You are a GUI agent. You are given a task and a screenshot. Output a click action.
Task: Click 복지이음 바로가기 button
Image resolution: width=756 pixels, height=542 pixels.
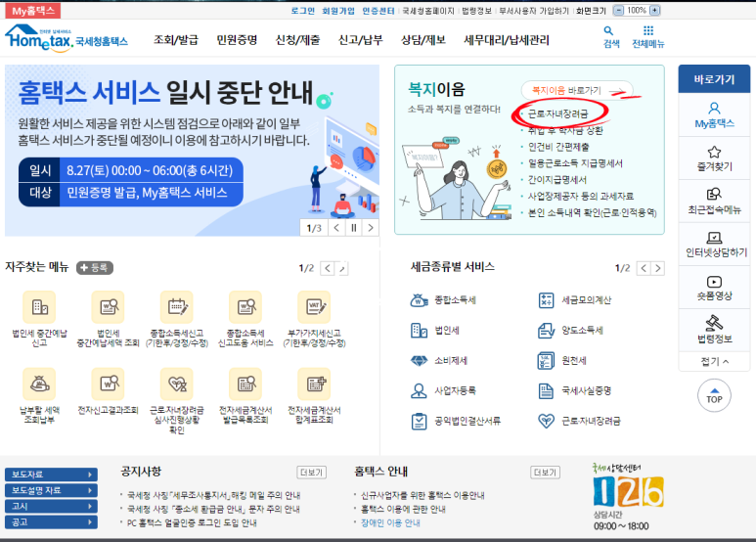pos(577,90)
